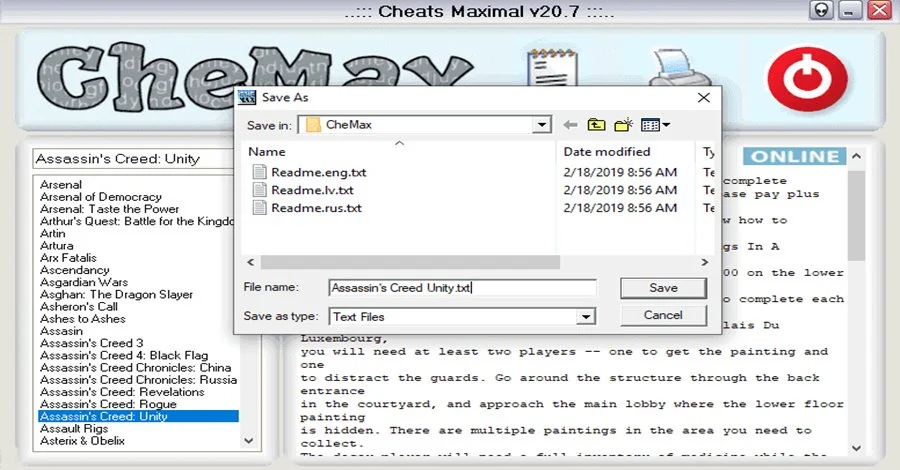The image size is (900, 470).
Task: Expand the Save as type dropdown
Action: click(585, 316)
